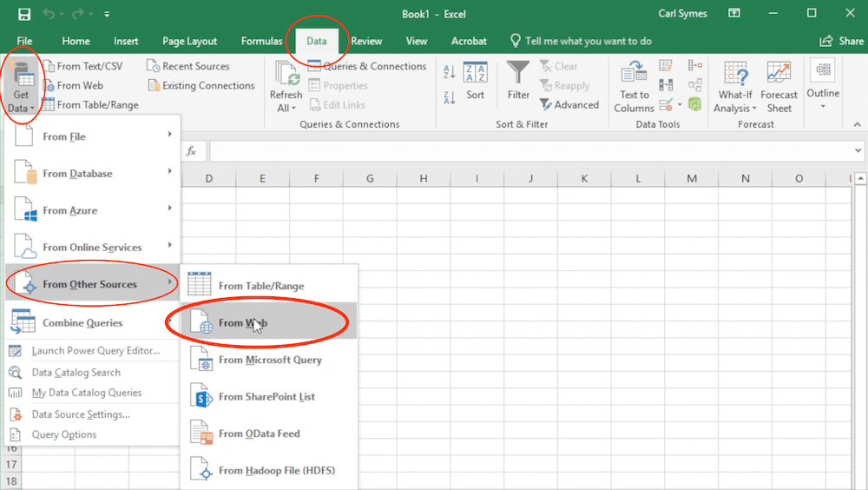
Task: Switch to the Formulas ribbon tab
Action: click(261, 41)
